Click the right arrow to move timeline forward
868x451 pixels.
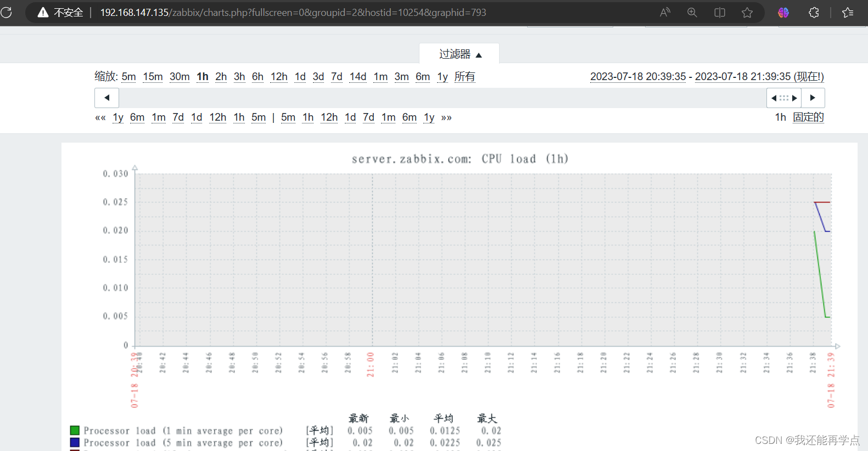tap(813, 98)
